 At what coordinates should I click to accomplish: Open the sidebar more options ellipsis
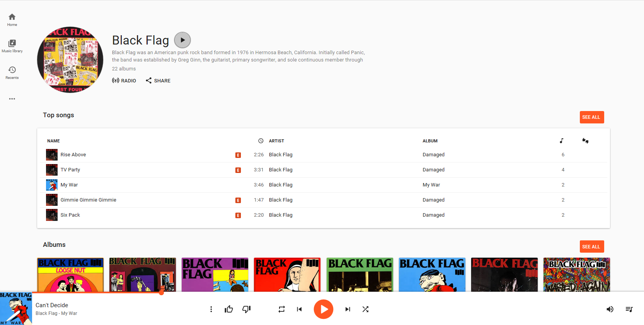(x=12, y=99)
